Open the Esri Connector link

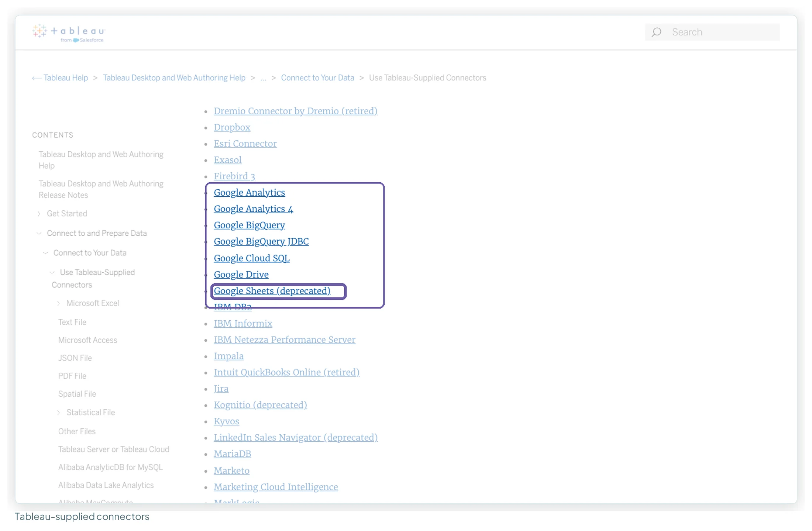tap(245, 144)
